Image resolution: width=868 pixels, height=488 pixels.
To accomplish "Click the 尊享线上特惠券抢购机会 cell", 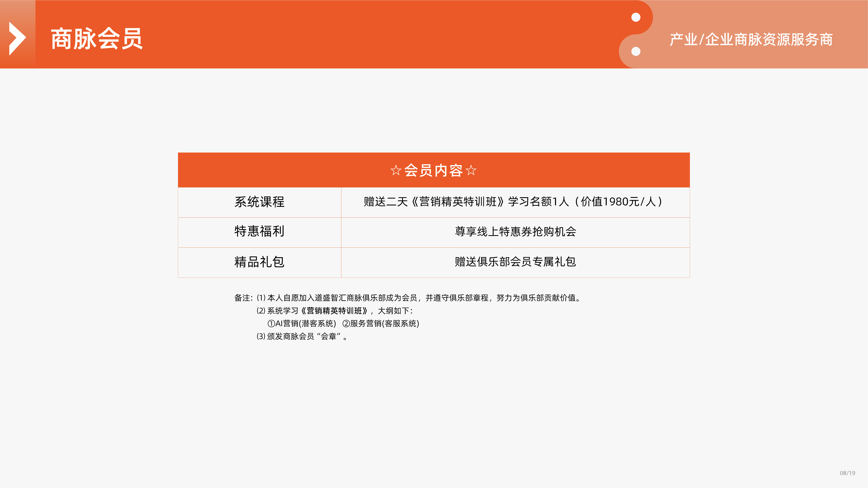I will tap(515, 232).
